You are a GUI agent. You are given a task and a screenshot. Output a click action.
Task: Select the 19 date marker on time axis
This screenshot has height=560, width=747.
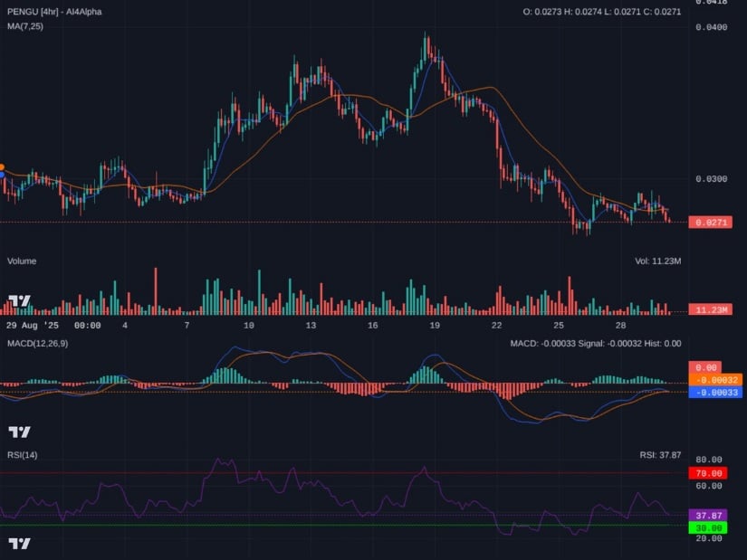click(435, 325)
